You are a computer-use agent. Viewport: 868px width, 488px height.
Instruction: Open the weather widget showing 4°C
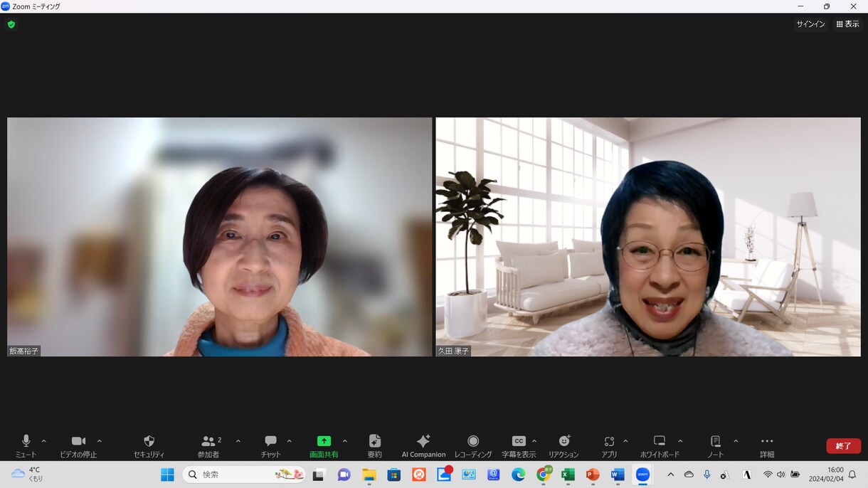coord(27,474)
